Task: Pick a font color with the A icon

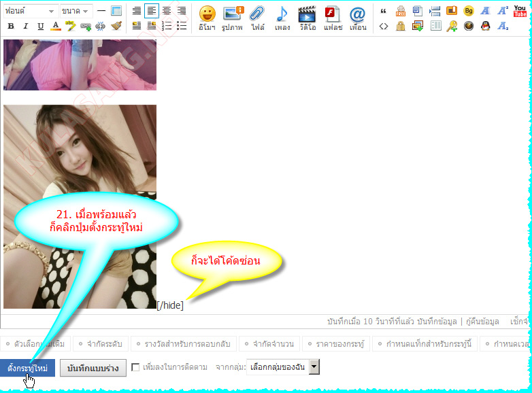Action: (55, 26)
